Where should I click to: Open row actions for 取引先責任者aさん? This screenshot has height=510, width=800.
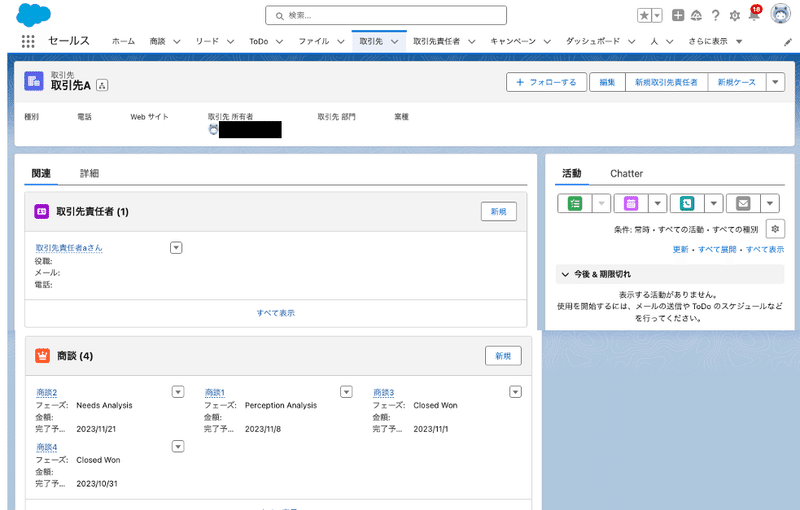pyautogui.click(x=176, y=248)
